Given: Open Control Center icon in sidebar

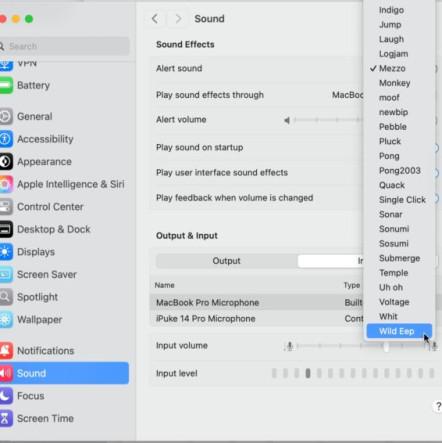Looking at the screenshot, I should [x=6, y=207].
